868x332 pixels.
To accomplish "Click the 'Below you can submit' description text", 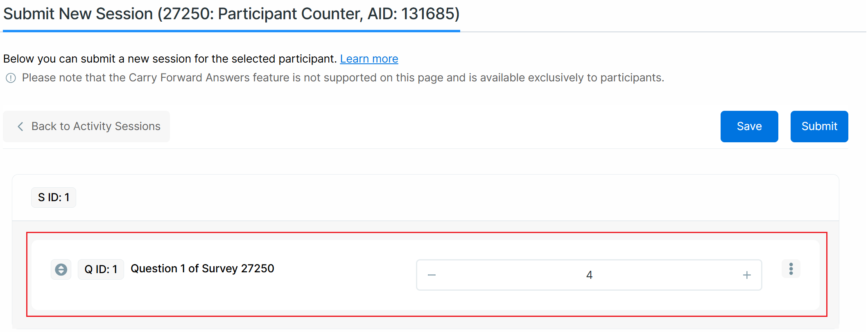I will (170, 59).
